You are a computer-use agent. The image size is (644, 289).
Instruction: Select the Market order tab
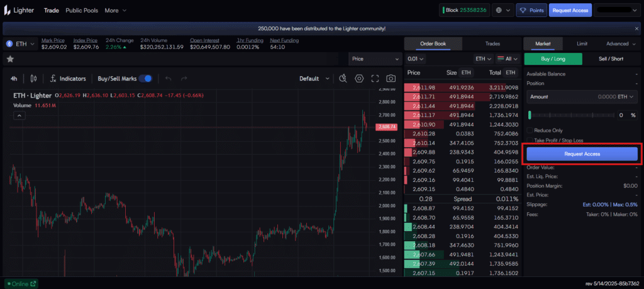(543, 43)
